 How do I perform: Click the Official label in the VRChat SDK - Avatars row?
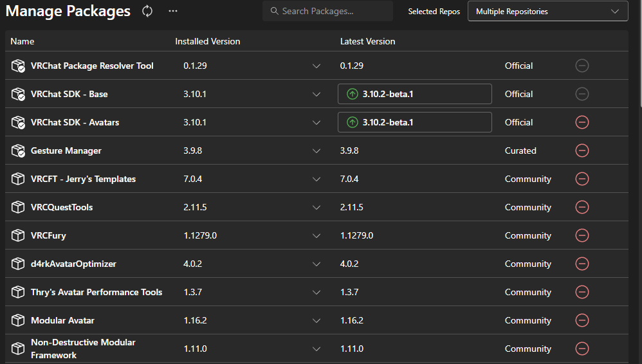[x=518, y=122]
